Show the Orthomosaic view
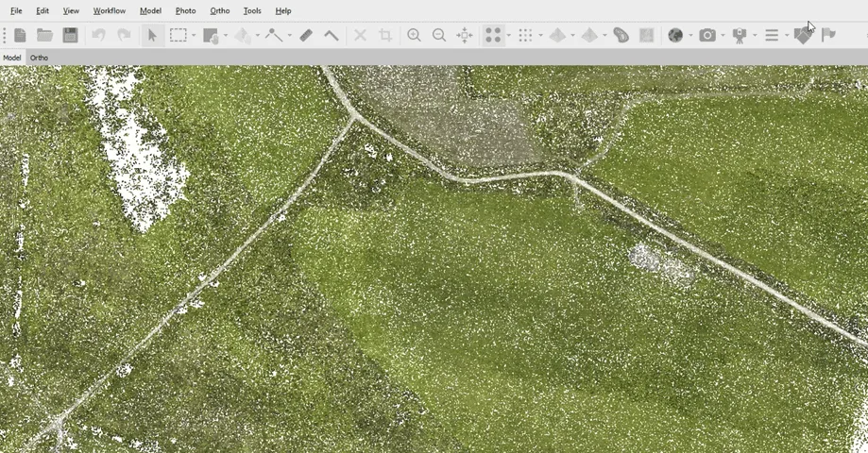The height and width of the screenshot is (453, 868). [647, 36]
